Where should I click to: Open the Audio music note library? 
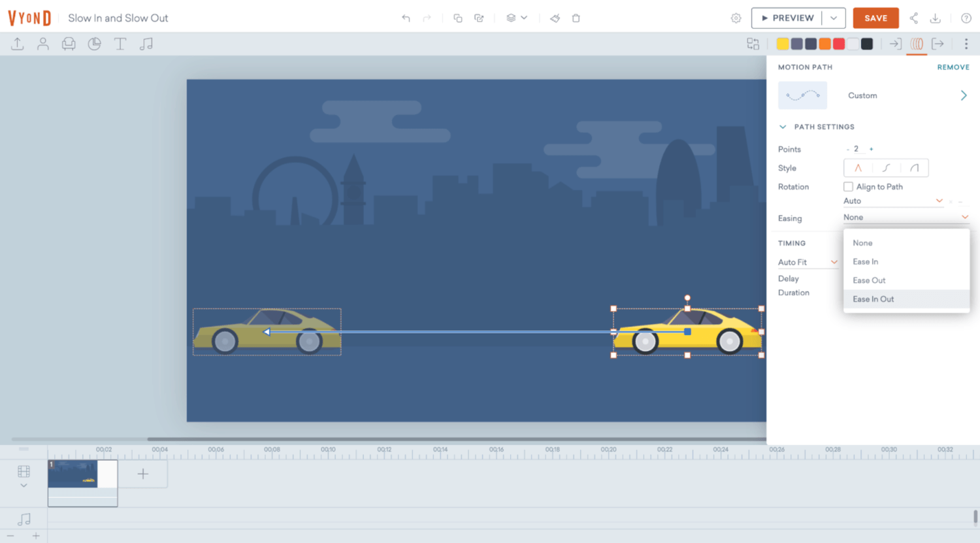[146, 44]
